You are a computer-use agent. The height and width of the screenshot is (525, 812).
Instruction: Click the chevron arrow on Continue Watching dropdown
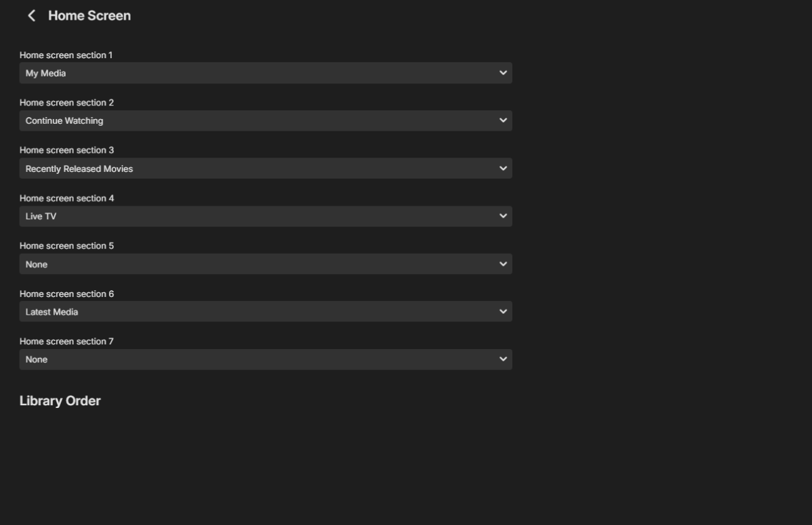[503, 120]
